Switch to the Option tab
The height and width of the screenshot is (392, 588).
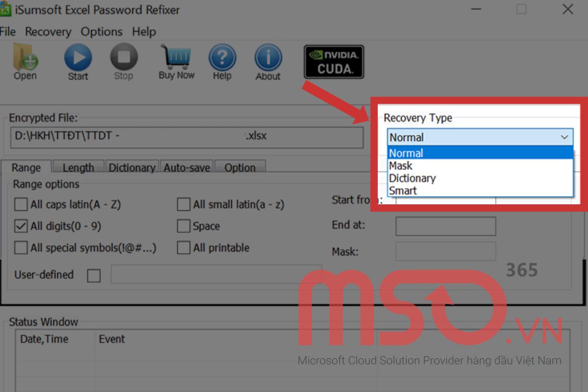coord(240,168)
